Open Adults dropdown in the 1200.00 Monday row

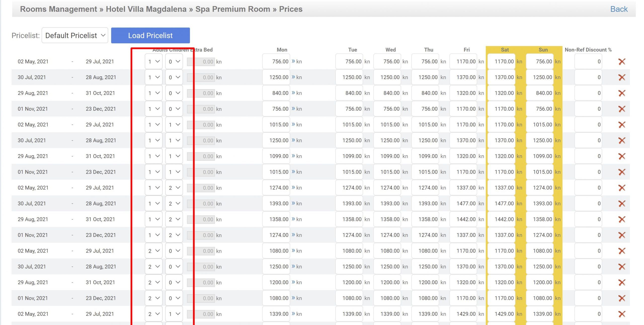click(x=154, y=282)
